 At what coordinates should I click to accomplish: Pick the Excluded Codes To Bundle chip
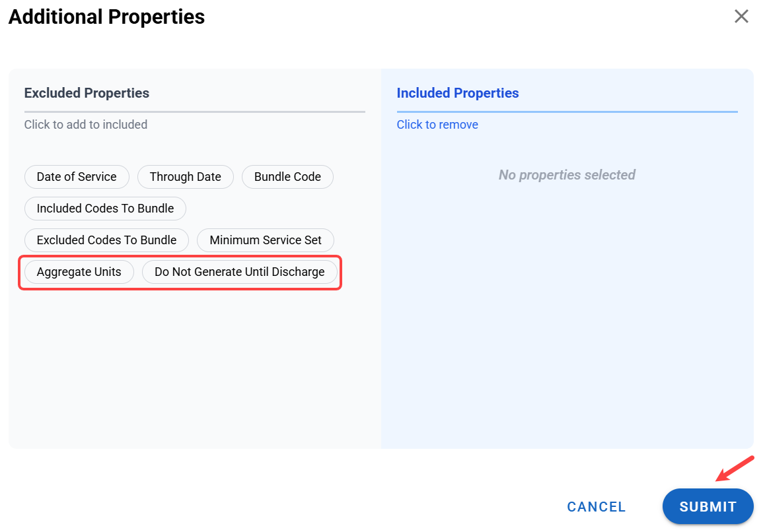click(x=106, y=240)
